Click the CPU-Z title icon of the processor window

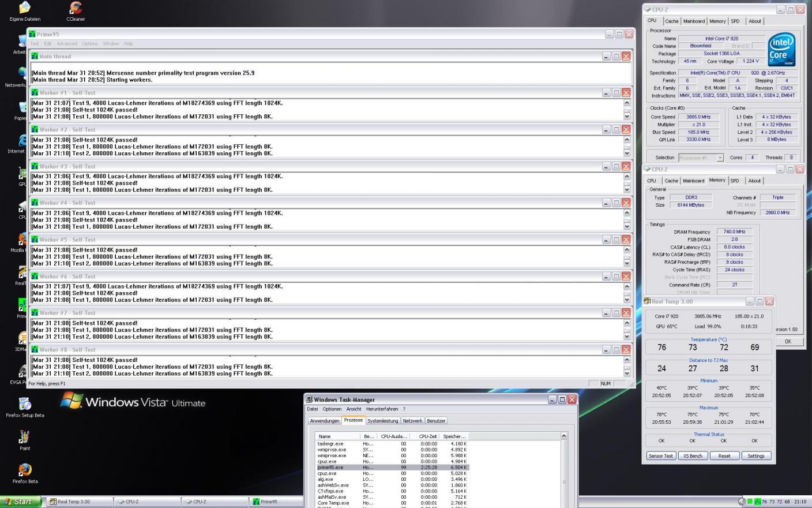click(647, 10)
